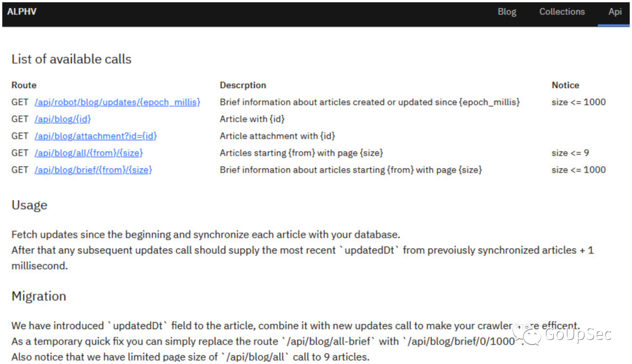Click the "size <= 9" notice text

click(570, 153)
